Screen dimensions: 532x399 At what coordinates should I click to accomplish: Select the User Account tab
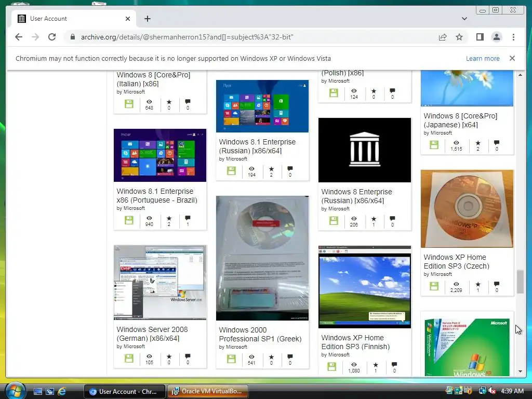coord(74,19)
